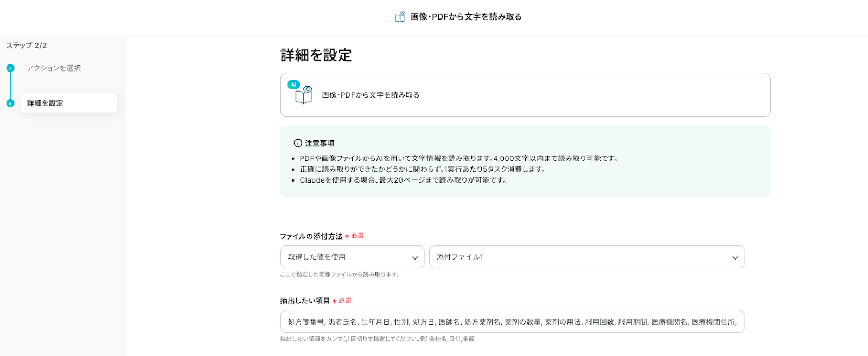Image resolution: width=868 pixels, height=356 pixels.
Task: Click the checkmark circle beside 詳細を設定 step
Action: [x=10, y=103]
